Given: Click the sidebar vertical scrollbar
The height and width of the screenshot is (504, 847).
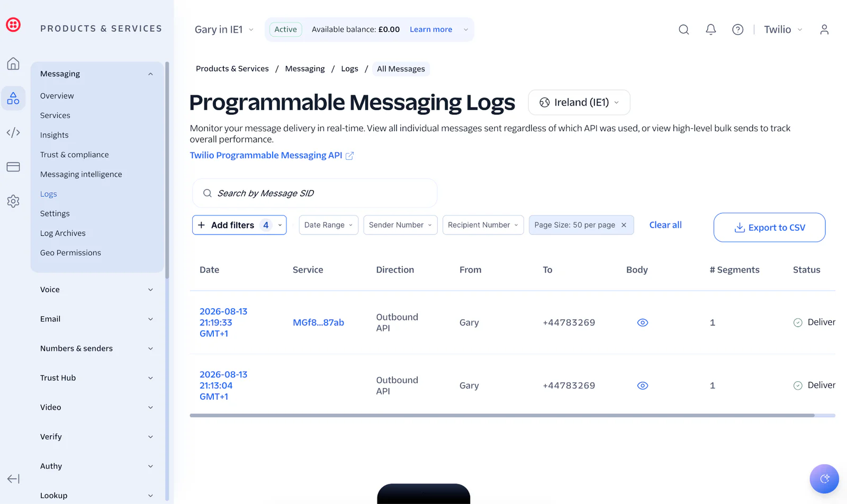Looking at the screenshot, I should (x=167, y=169).
